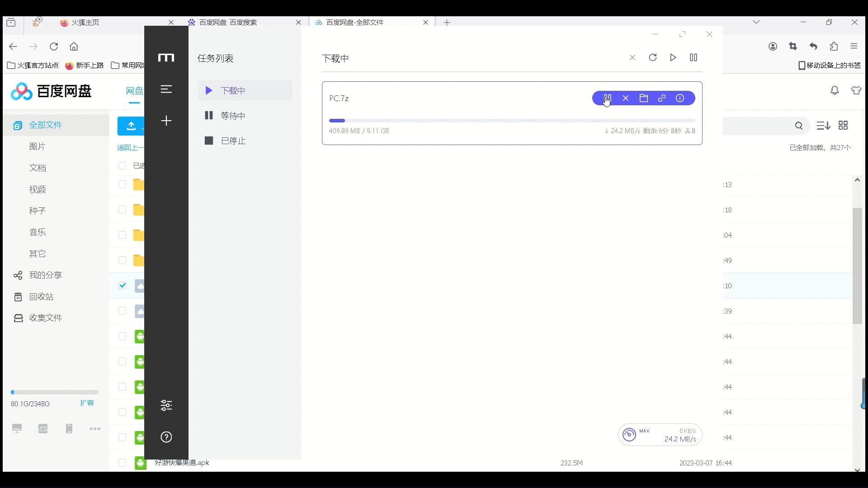Viewport: 868px width, 488px height.
Task: Select the topmost folder's checkbox in file list
Action: pyautogui.click(x=122, y=184)
